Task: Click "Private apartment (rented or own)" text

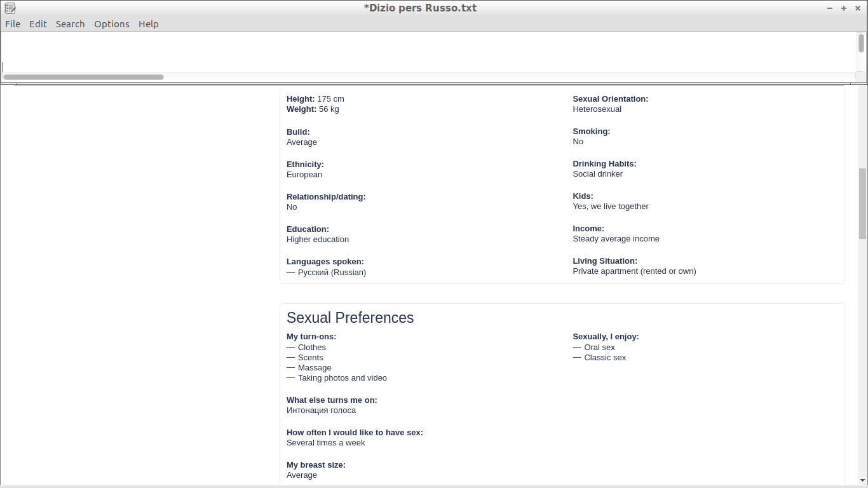Action: pyautogui.click(x=634, y=271)
